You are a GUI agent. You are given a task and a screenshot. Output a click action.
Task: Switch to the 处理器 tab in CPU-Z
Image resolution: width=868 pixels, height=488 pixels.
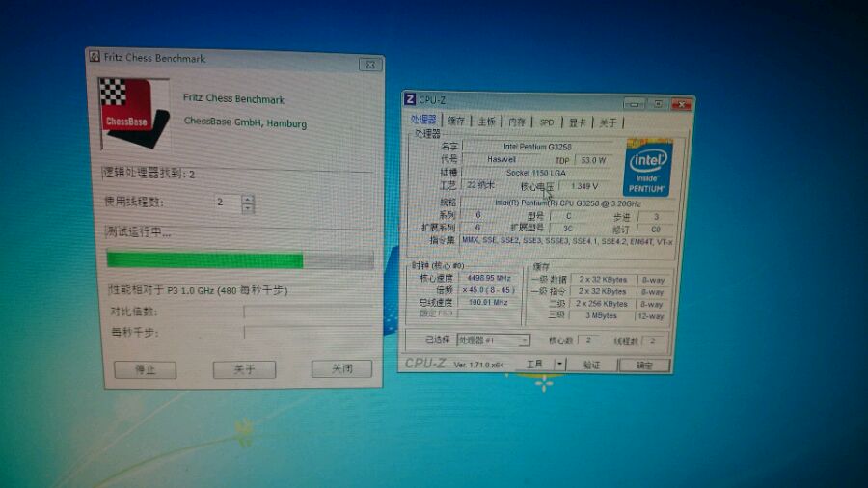[x=424, y=120]
